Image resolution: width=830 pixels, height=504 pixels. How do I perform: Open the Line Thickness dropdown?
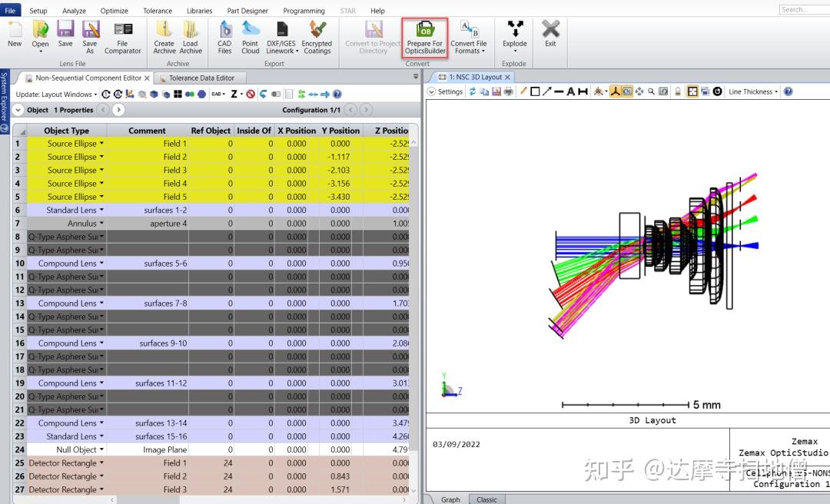(752, 91)
